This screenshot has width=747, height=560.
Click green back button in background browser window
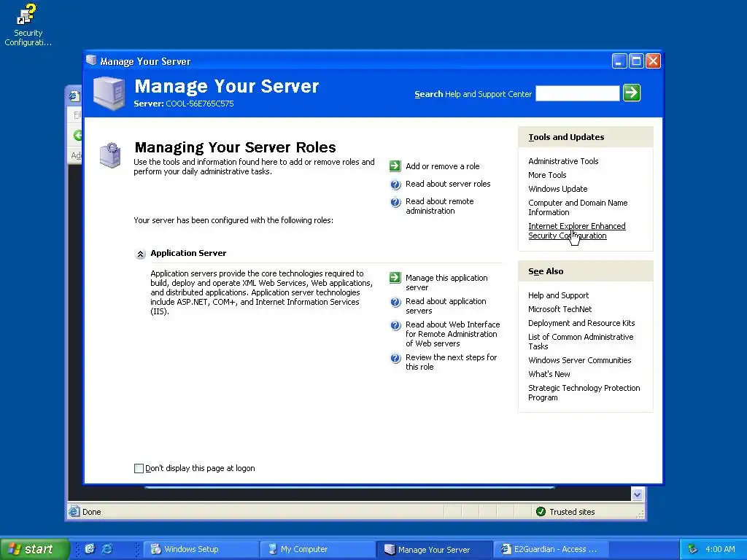pos(77,135)
